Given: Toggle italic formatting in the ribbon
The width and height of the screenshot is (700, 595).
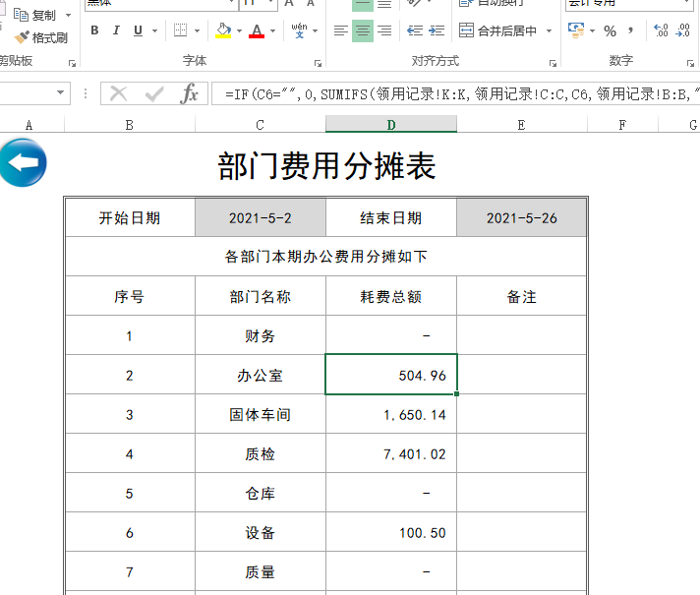Looking at the screenshot, I should click(x=116, y=30).
